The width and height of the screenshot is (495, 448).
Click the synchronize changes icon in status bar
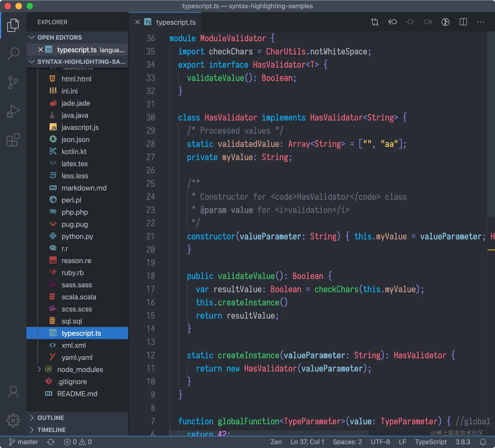click(51, 442)
